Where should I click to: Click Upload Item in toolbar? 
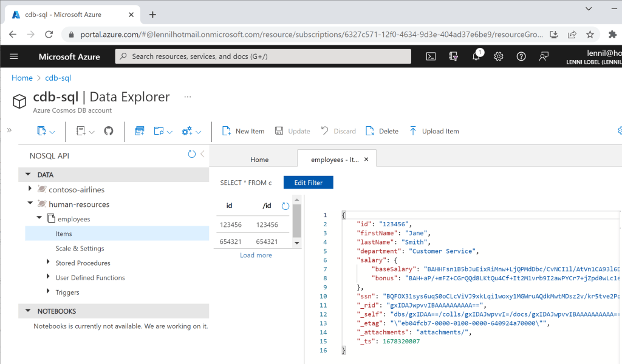coord(434,131)
